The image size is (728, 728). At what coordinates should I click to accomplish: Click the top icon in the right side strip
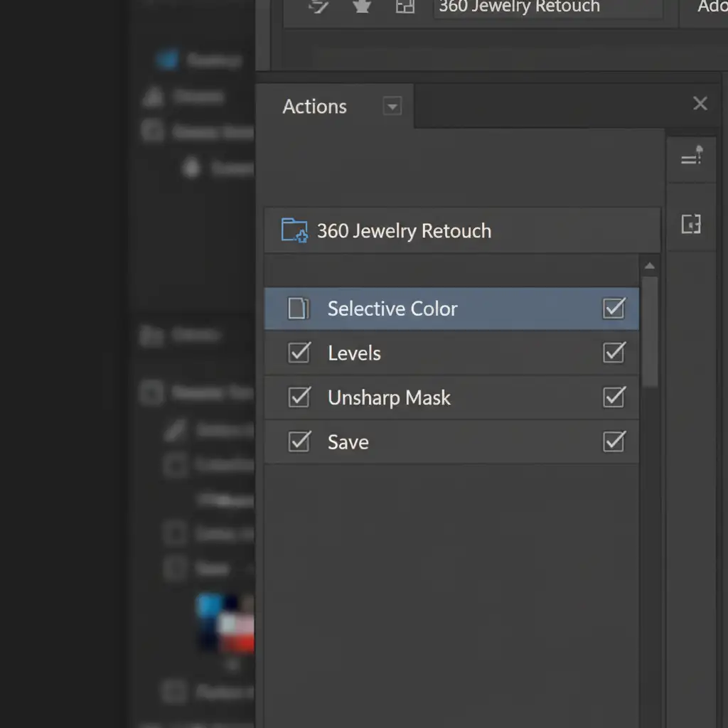(x=691, y=156)
